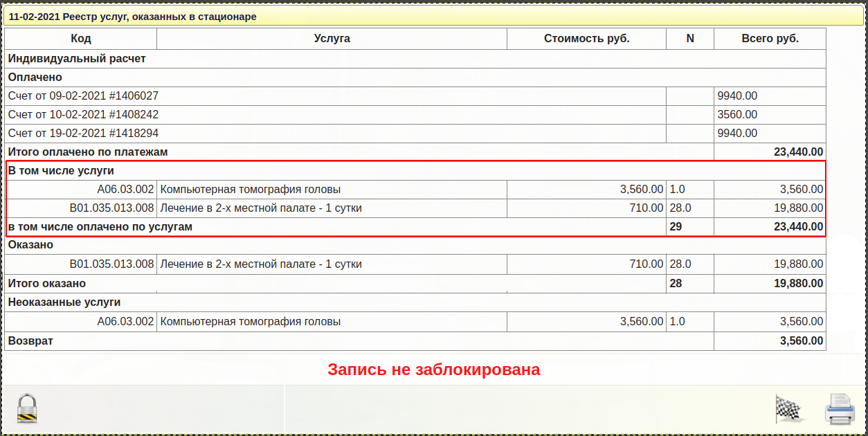Click the "Возврат" row label
The width and height of the screenshot is (868, 436).
click(x=30, y=341)
